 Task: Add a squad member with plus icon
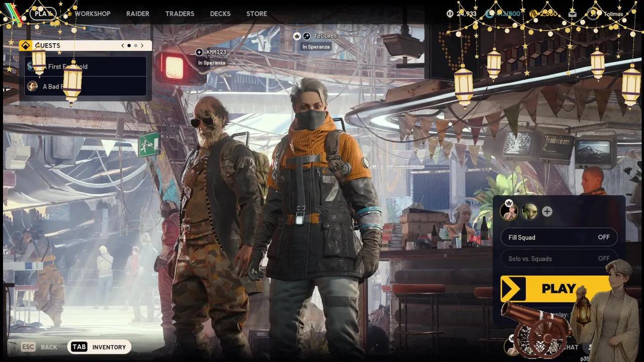pos(547,212)
